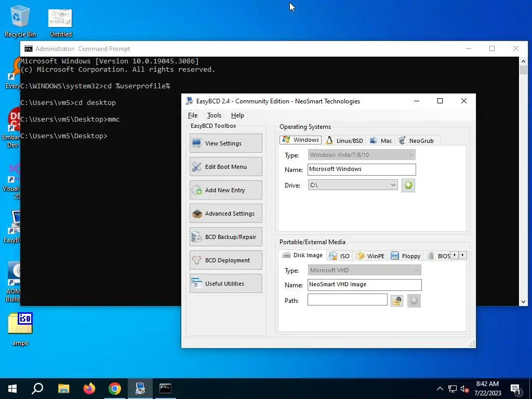The height and width of the screenshot is (399, 532).
Task: Open the clock showing 8:42 AM
Action: coord(487,389)
